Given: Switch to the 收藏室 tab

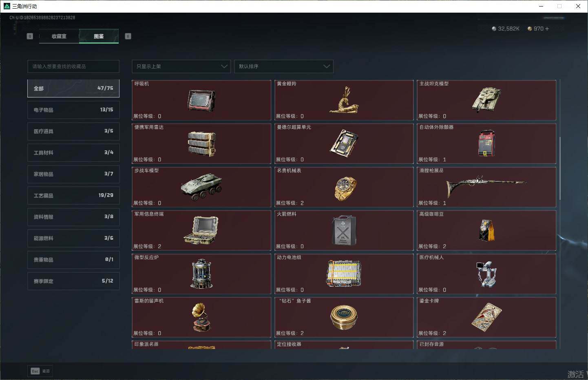Looking at the screenshot, I should pyautogui.click(x=59, y=36).
